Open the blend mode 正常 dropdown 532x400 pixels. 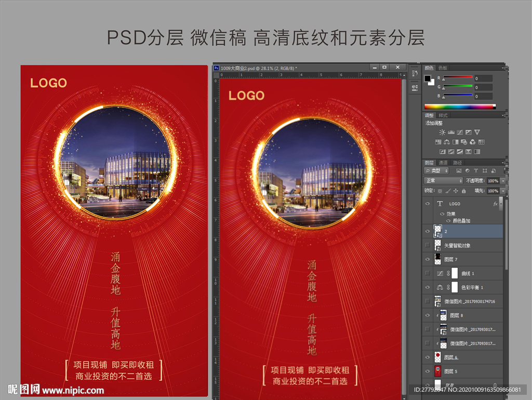pos(444,181)
